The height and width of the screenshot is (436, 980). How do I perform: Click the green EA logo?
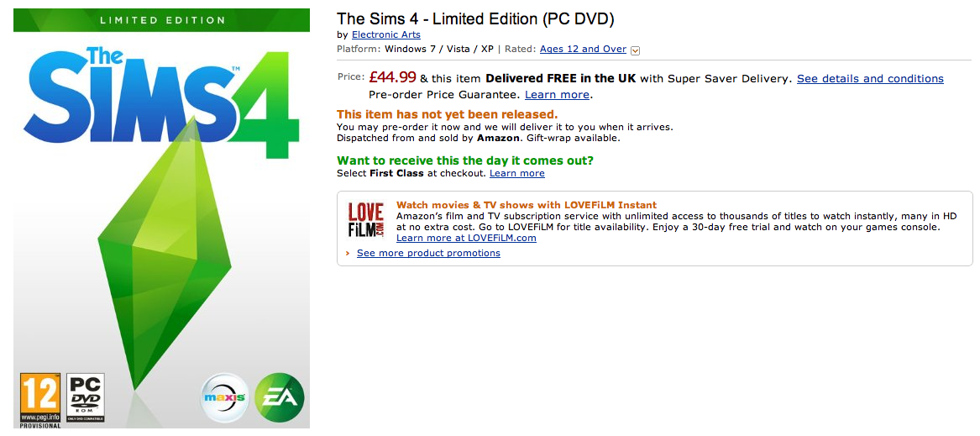[x=279, y=397]
